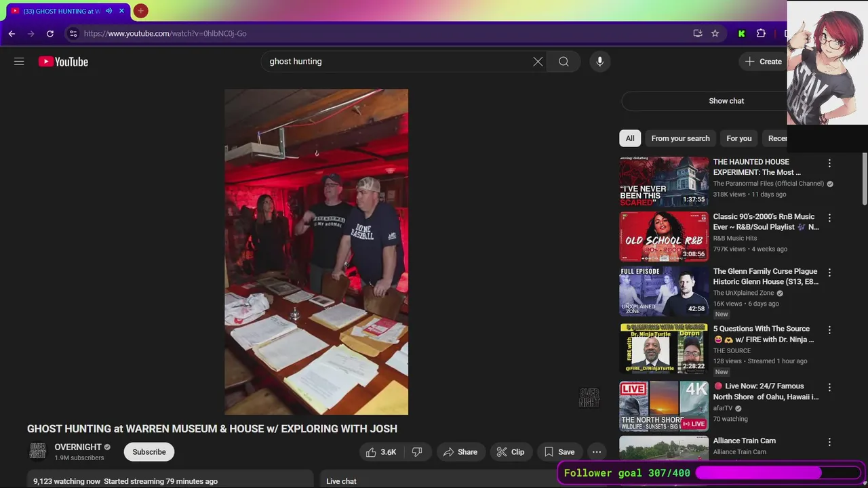Go forward using browser forward arrow
Screen dimensions: 868x488
31,33
